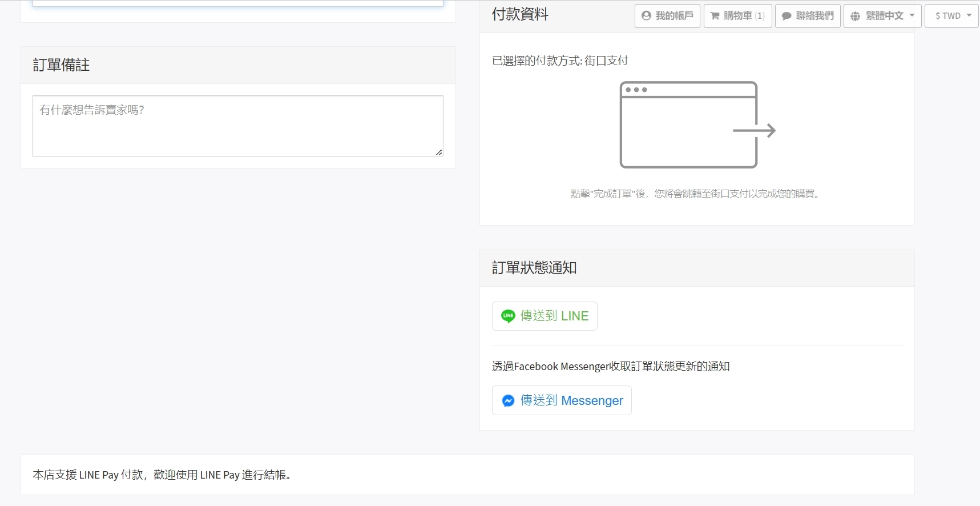Click the globe icon beside 繁體中文
980x506 pixels.
click(x=855, y=16)
